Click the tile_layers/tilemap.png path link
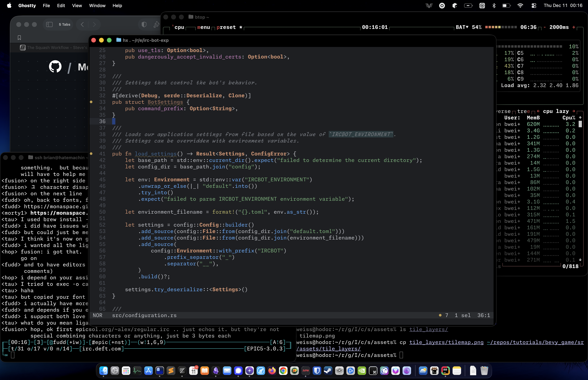This screenshot has height=380, width=588. (x=446, y=342)
